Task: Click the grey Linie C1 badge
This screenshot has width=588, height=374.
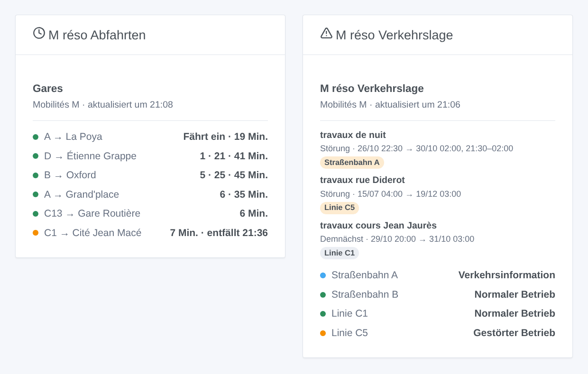Action: pos(340,253)
